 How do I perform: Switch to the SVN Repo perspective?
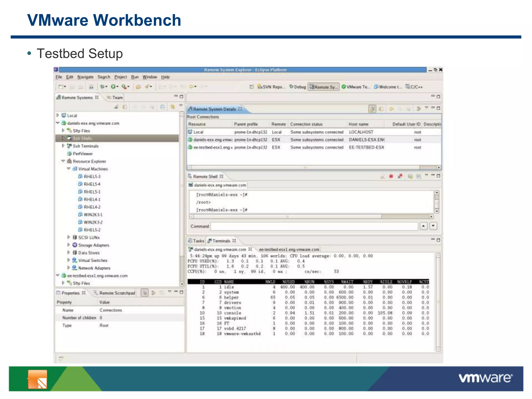coord(271,87)
